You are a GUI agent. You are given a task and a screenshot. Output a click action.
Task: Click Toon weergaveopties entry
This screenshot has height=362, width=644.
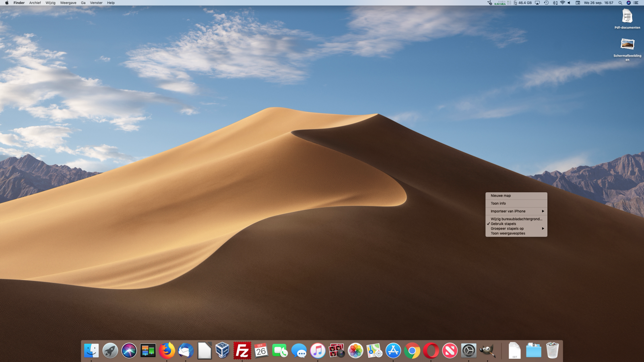[x=508, y=233]
